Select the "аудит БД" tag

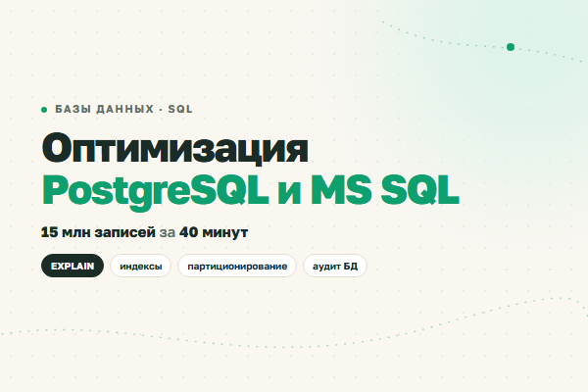335,266
